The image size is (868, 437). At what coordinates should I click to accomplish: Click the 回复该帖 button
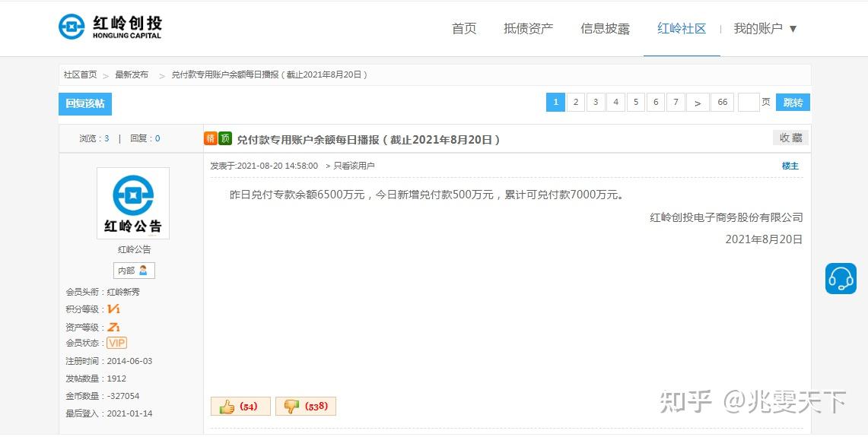(x=85, y=104)
